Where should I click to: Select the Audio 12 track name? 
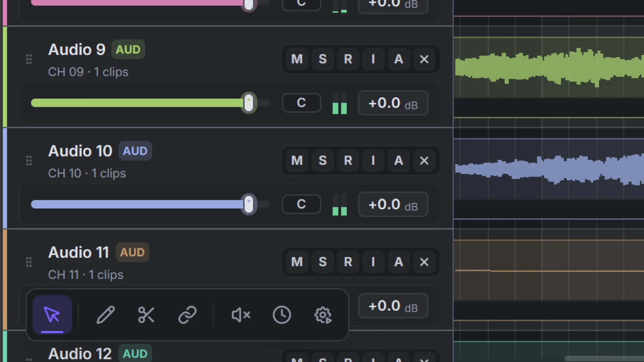80,354
